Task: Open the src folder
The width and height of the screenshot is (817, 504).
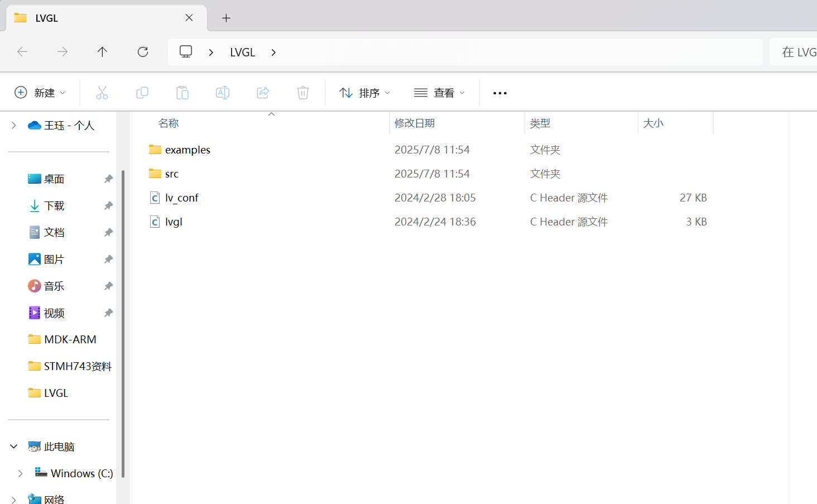Action: (171, 174)
